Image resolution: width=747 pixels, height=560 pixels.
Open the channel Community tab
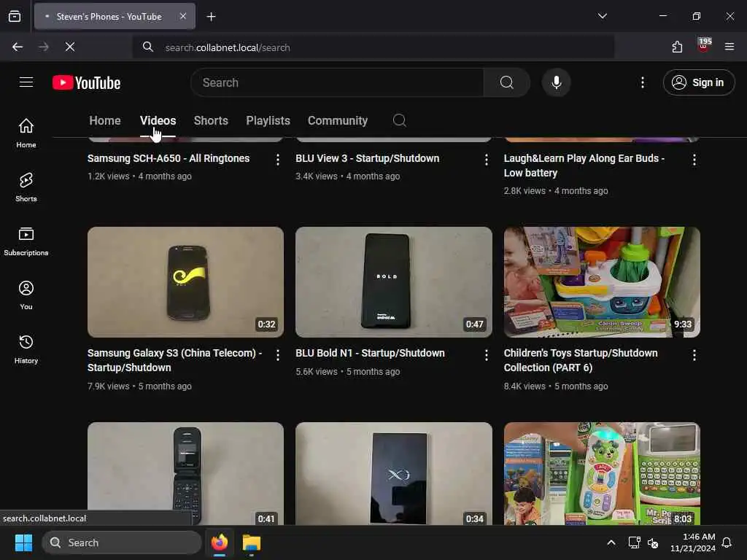(337, 120)
